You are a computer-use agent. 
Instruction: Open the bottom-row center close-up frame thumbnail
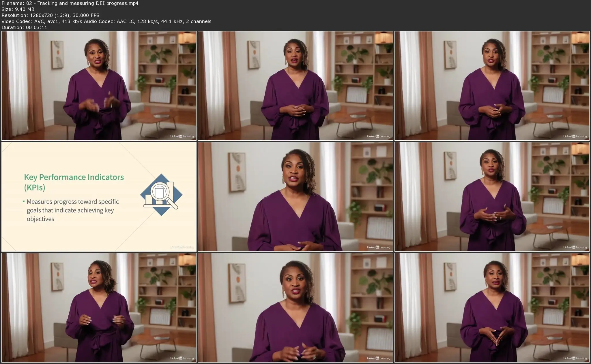click(295, 308)
